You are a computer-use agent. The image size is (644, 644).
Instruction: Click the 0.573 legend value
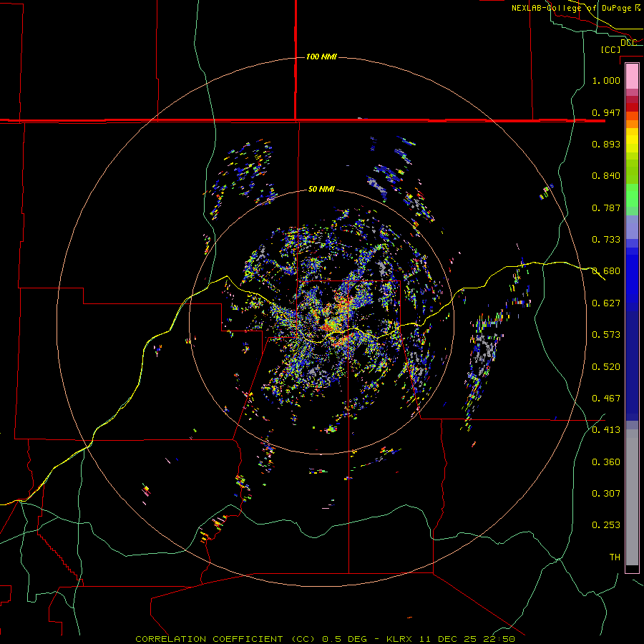[606, 335]
